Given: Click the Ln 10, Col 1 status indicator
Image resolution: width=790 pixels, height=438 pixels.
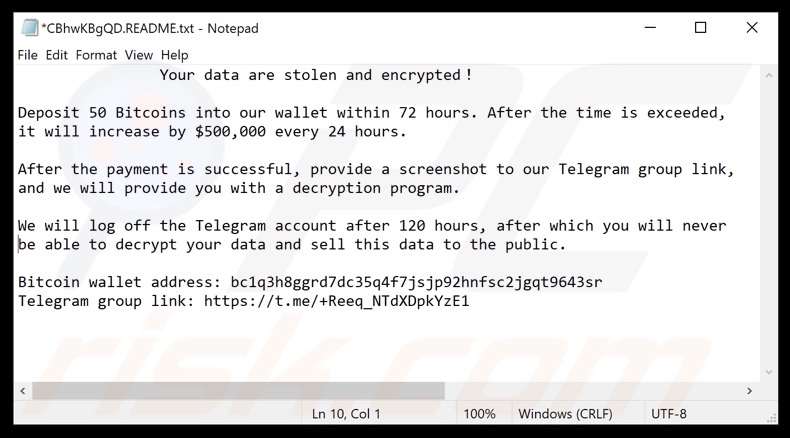Looking at the screenshot, I should pyautogui.click(x=345, y=414).
